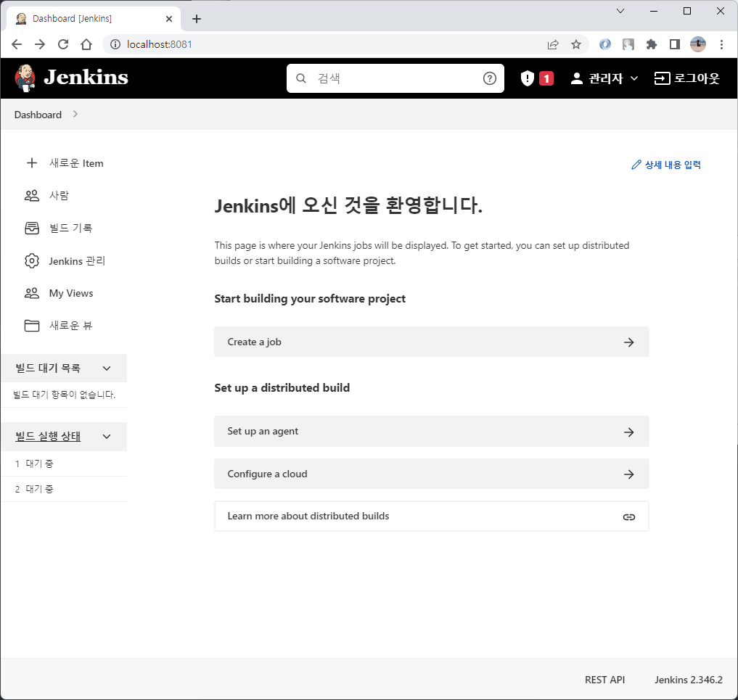The image size is (738, 700).
Task: Click the plus icon for 새로운 Item
Action: [x=31, y=162]
